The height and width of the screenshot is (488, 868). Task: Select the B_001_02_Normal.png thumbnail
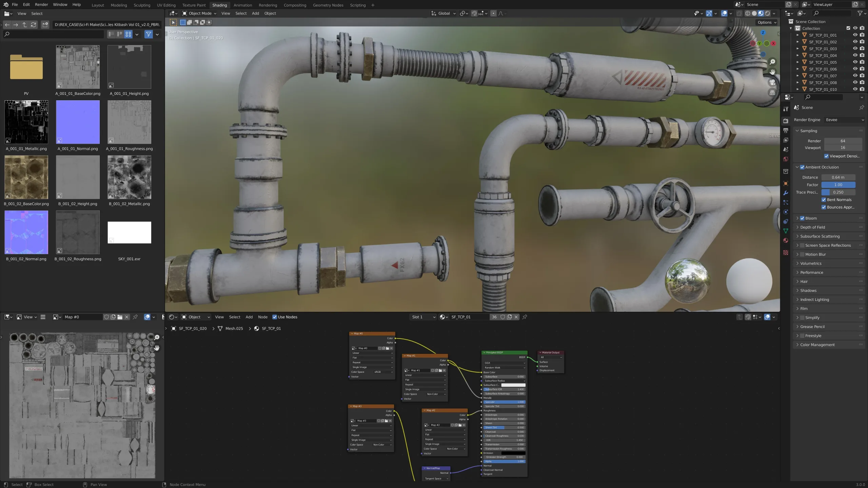pos(26,232)
